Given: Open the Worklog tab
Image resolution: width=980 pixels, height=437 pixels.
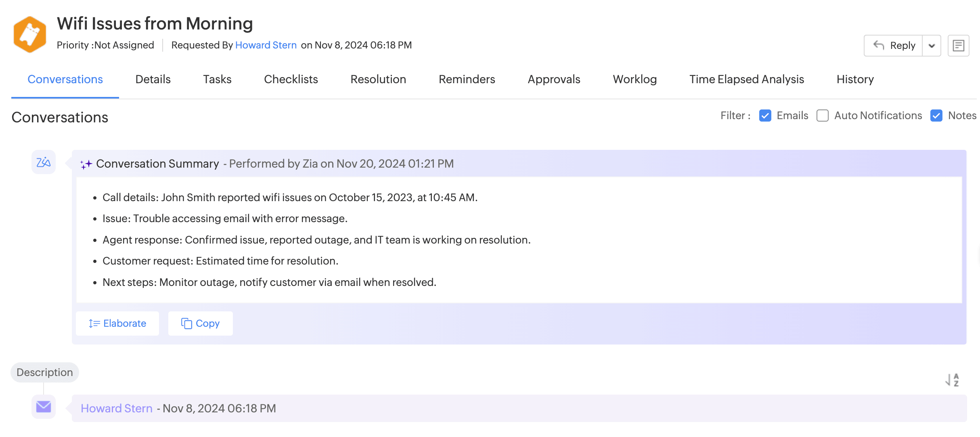Looking at the screenshot, I should click(x=634, y=79).
